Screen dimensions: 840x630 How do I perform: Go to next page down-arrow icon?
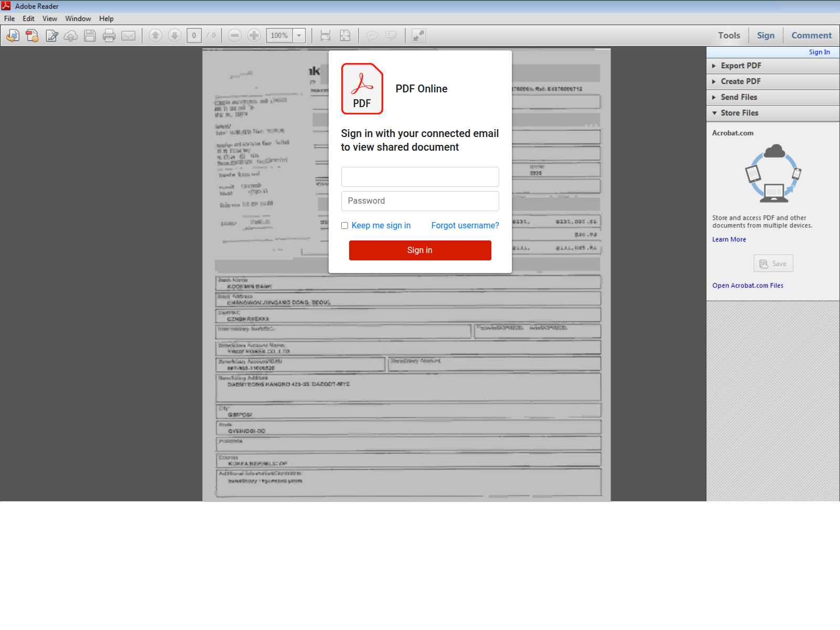(x=175, y=35)
